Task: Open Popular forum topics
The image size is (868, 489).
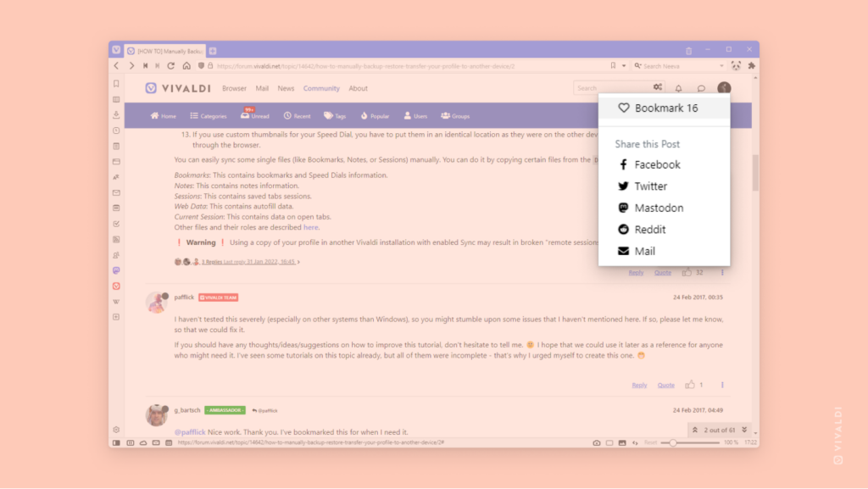Action: tap(375, 115)
